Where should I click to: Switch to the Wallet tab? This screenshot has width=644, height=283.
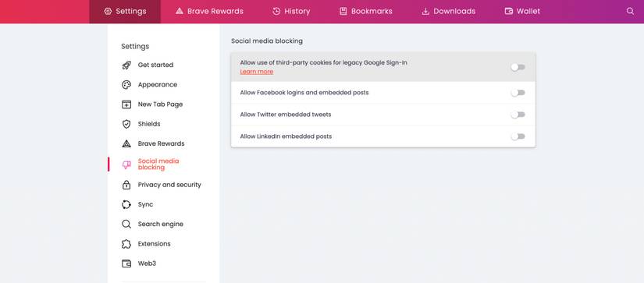pyautogui.click(x=522, y=12)
